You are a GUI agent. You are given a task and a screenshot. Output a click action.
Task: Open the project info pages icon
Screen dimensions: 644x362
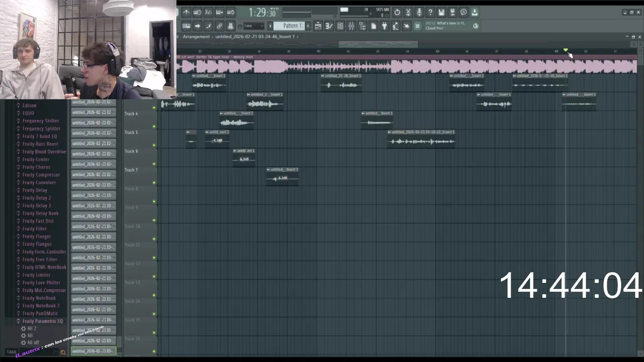tap(373, 26)
